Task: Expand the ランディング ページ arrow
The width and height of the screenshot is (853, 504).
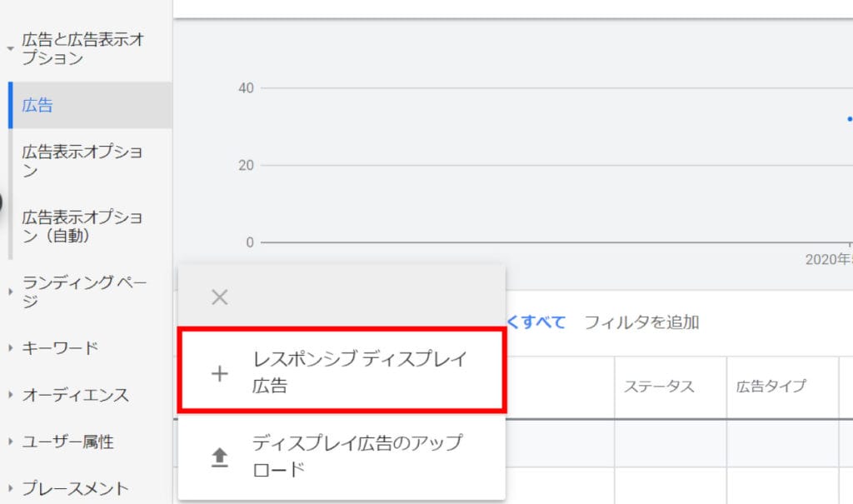Action: pos(9,292)
